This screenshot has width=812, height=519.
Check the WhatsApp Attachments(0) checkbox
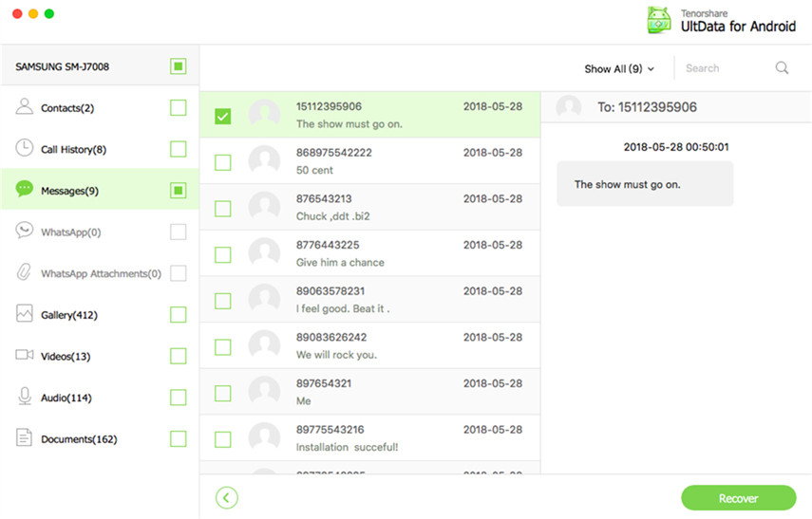tap(179, 273)
